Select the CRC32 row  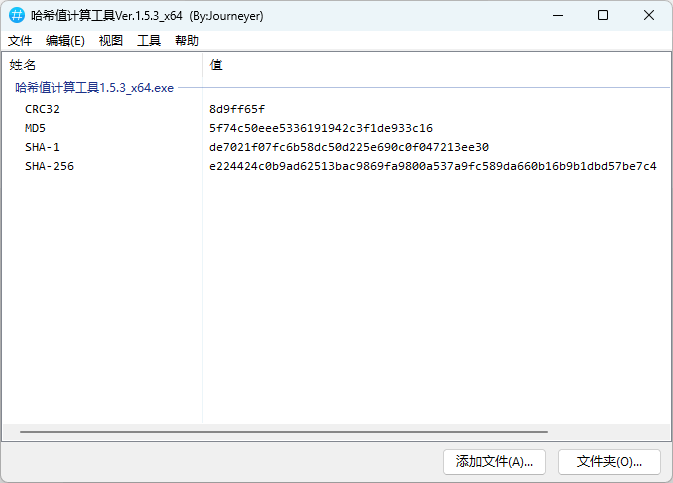pyautogui.click(x=43, y=109)
